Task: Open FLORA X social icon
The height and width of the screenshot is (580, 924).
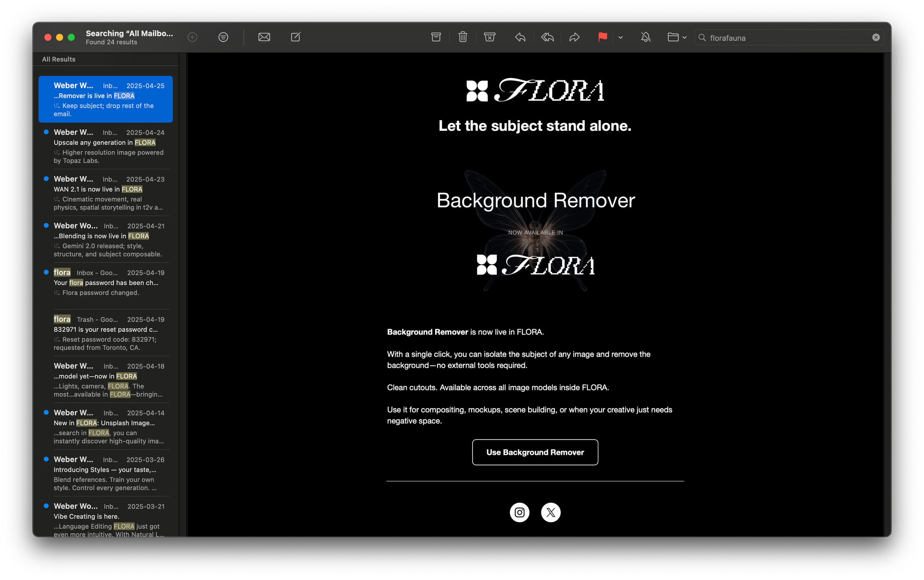Action: click(x=551, y=512)
